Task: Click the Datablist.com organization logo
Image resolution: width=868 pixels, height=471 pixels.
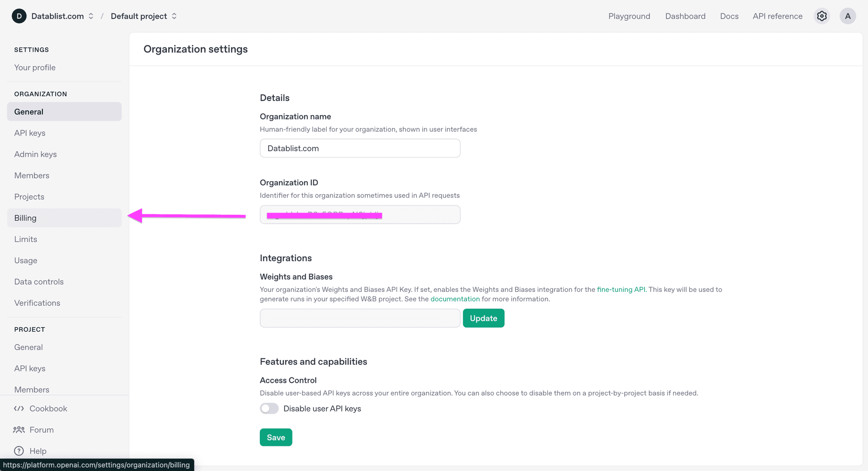Action: pos(19,16)
